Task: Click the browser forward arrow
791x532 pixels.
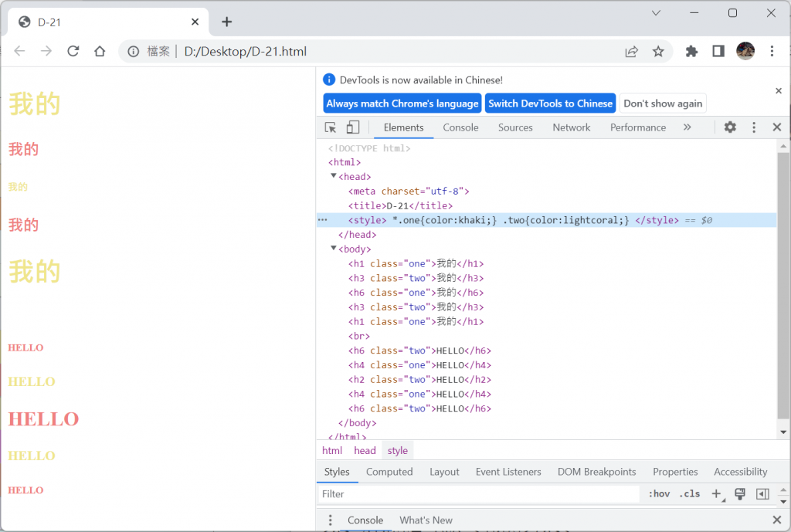Action: point(46,51)
